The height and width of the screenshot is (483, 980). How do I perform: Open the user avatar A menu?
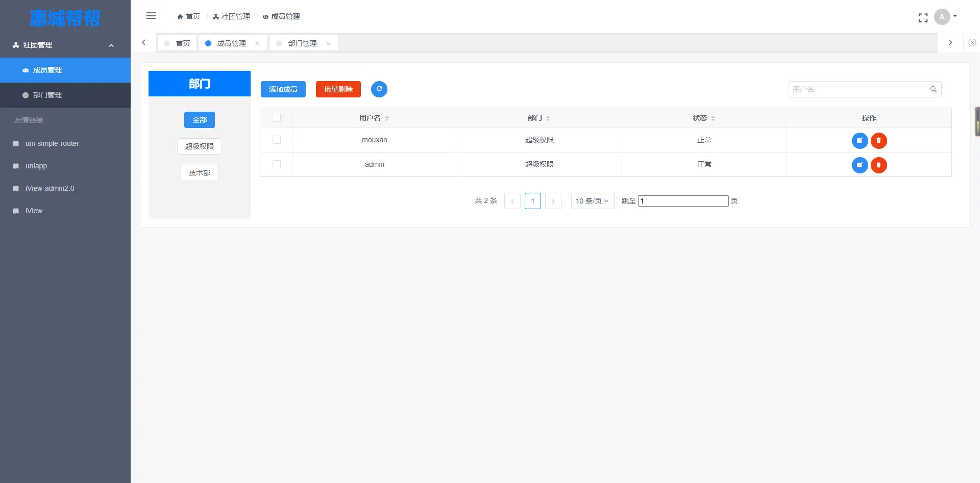(x=945, y=17)
